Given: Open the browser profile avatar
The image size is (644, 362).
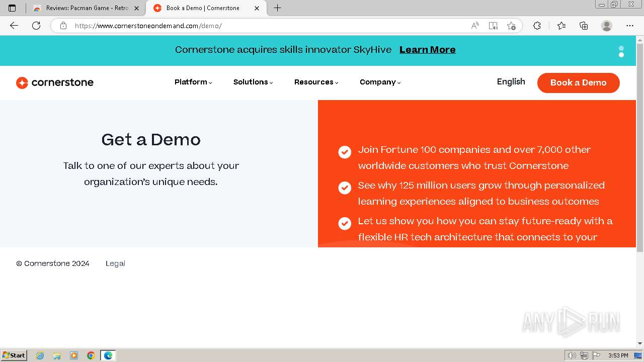Looking at the screenshot, I should pyautogui.click(x=607, y=26).
